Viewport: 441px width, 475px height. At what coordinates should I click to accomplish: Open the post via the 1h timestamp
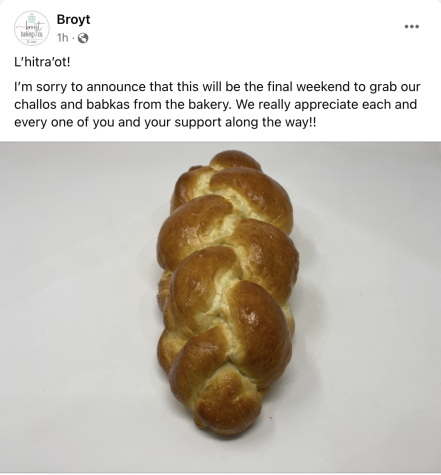click(62, 38)
